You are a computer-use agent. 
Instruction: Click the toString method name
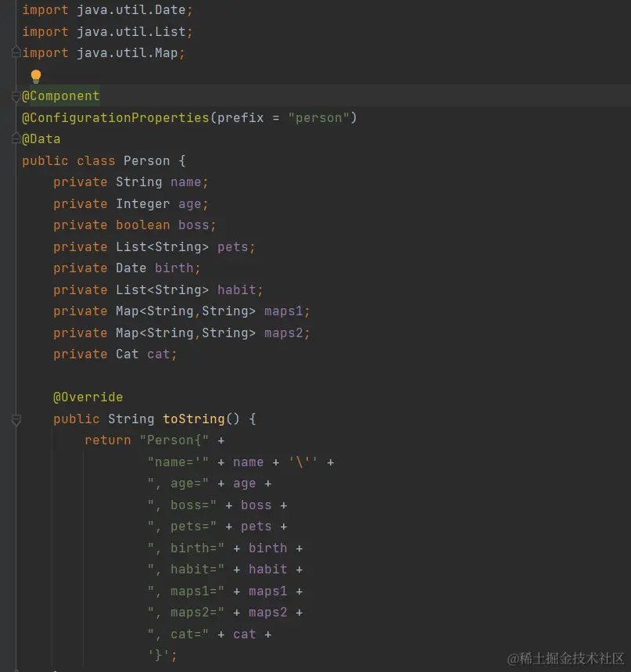(194, 419)
